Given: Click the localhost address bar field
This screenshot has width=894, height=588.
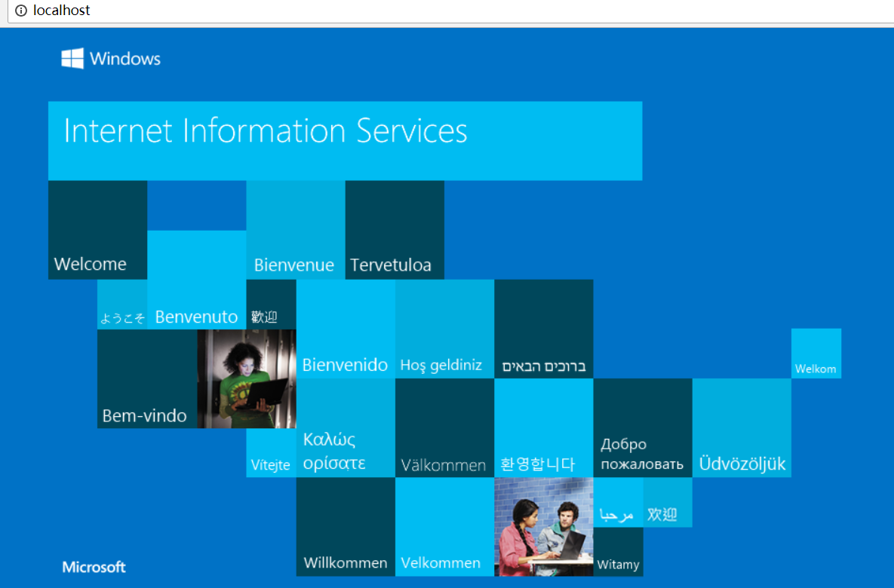Looking at the screenshot, I should (450, 11).
